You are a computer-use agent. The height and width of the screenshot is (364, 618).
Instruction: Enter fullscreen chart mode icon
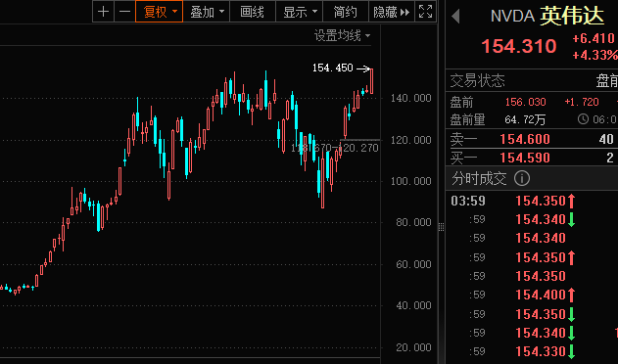(x=426, y=12)
